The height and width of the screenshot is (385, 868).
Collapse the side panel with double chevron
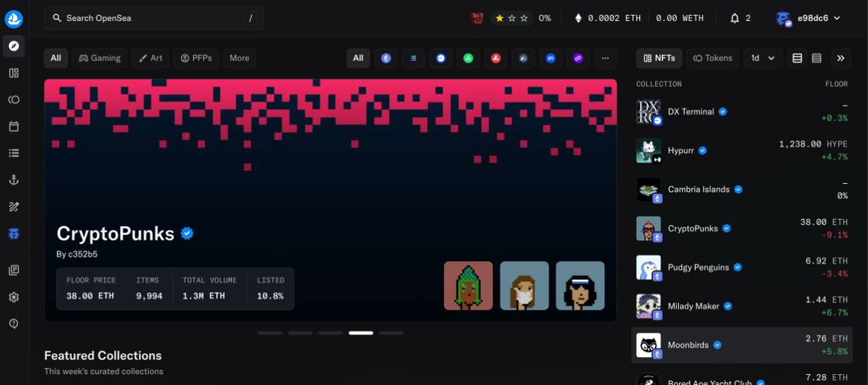point(841,58)
